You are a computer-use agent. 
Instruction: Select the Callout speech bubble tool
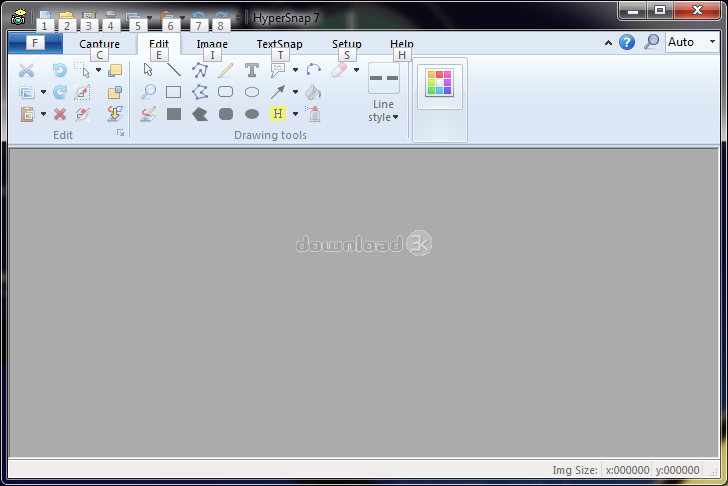278,70
